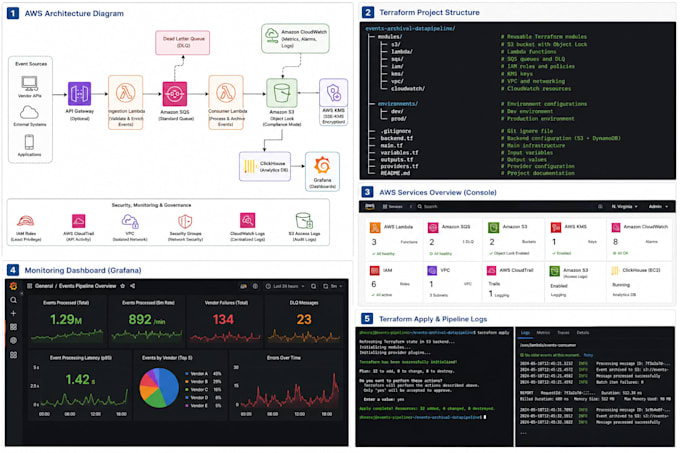Click the Events by Vendor pie chart
Image resolution: width=680 pixels, height=453 pixels.
[159, 388]
